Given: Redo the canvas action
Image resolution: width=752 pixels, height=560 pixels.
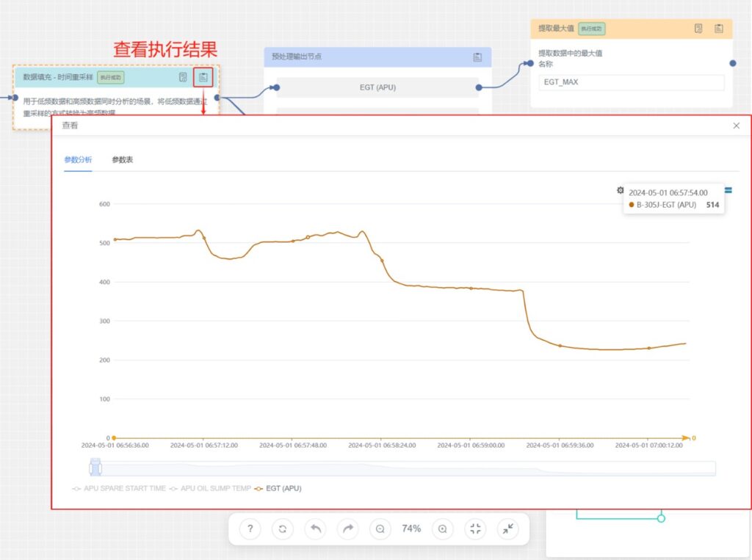Looking at the screenshot, I should (348, 529).
